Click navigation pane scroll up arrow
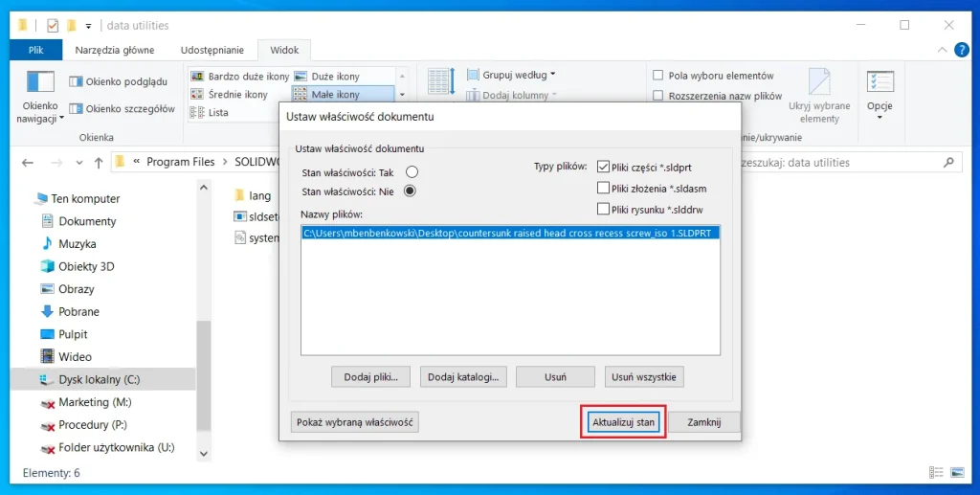The height and width of the screenshot is (495, 980). [x=204, y=188]
